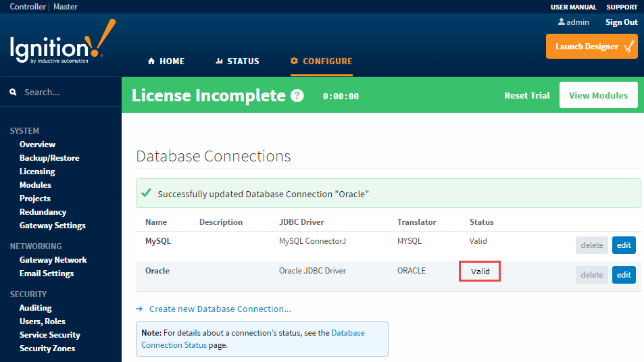Open Users, Roles page

point(43,321)
